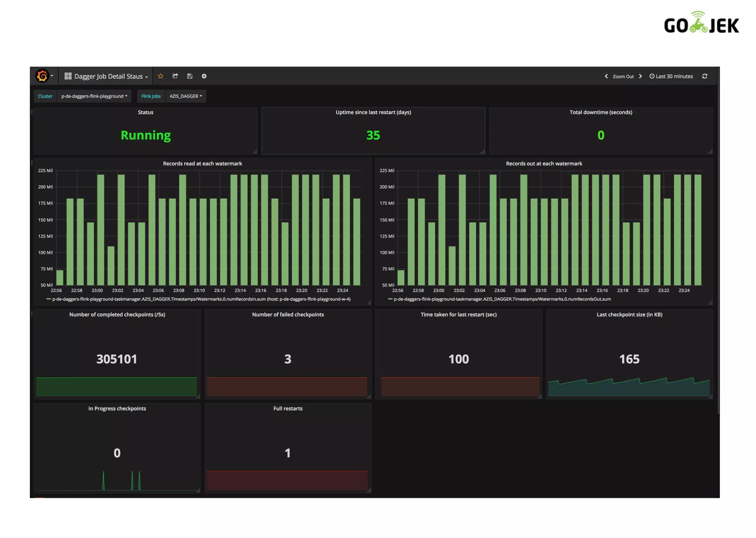Star the dashboard as favorite
Image resolution: width=756 pixels, height=538 pixels.
[161, 76]
